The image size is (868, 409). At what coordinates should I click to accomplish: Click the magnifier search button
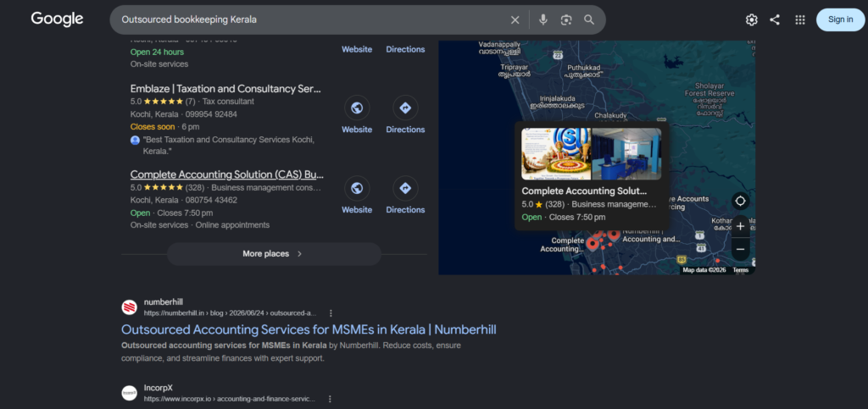(589, 19)
